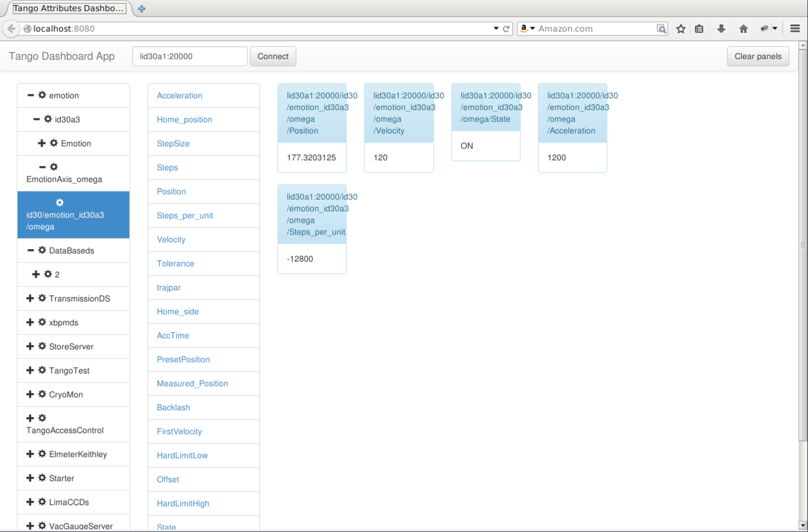Select the HardLimitLow attribute
808x532 pixels.
coord(203,455)
